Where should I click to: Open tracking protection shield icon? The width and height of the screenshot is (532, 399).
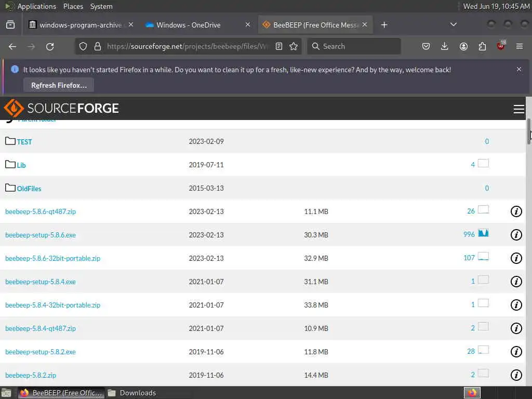pos(83,46)
